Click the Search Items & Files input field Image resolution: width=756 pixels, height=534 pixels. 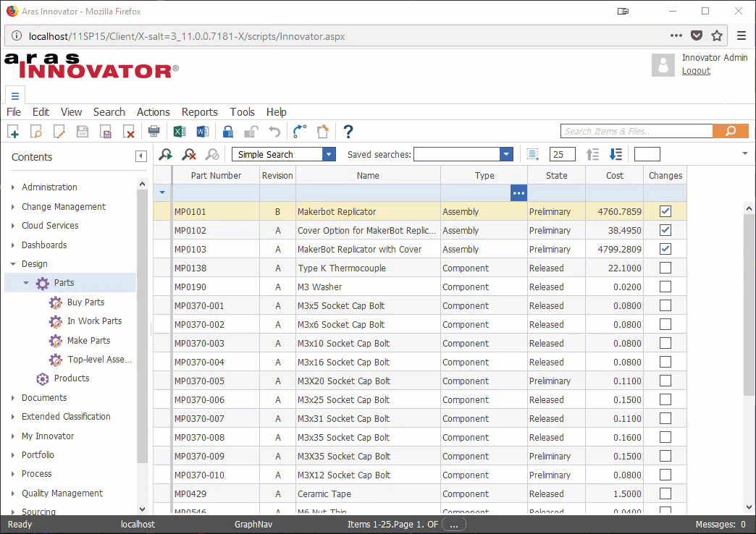(x=637, y=131)
